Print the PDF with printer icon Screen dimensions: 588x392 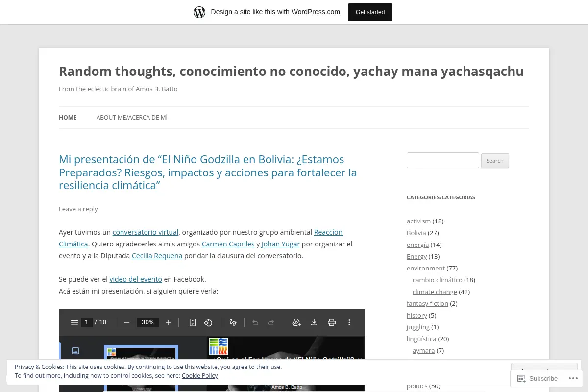point(332,322)
